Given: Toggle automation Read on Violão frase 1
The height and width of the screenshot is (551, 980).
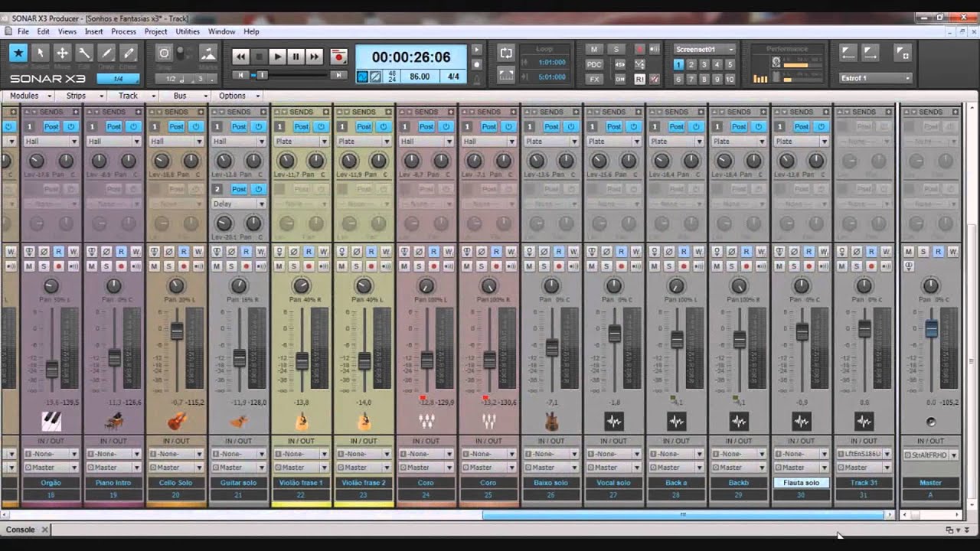Looking at the screenshot, I should point(309,251).
